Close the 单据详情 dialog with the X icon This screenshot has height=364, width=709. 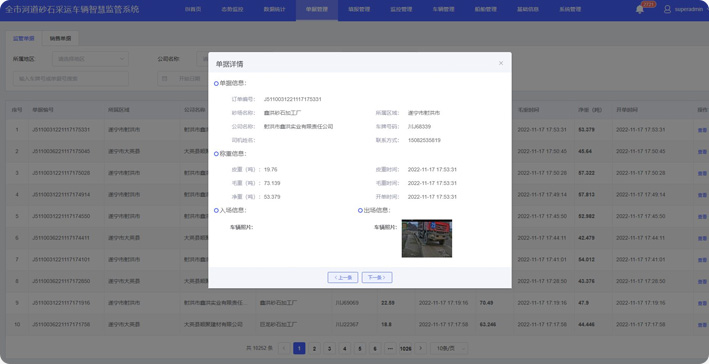pyautogui.click(x=501, y=63)
